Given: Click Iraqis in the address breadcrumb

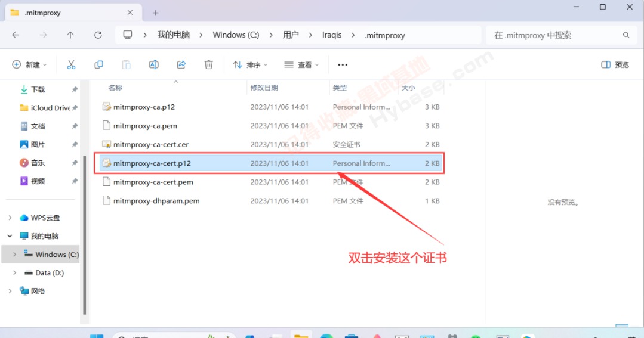Looking at the screenshot, I should pyautogui.click(x=332, y=35).
